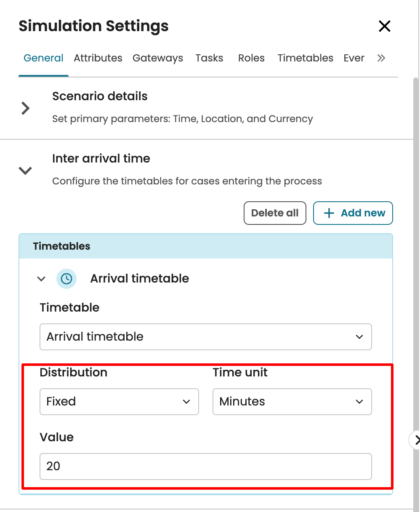The height and width of the screenshot is (512, 420).
Task: Open the Time unit dropdown
Action: (x=292, y=402)
